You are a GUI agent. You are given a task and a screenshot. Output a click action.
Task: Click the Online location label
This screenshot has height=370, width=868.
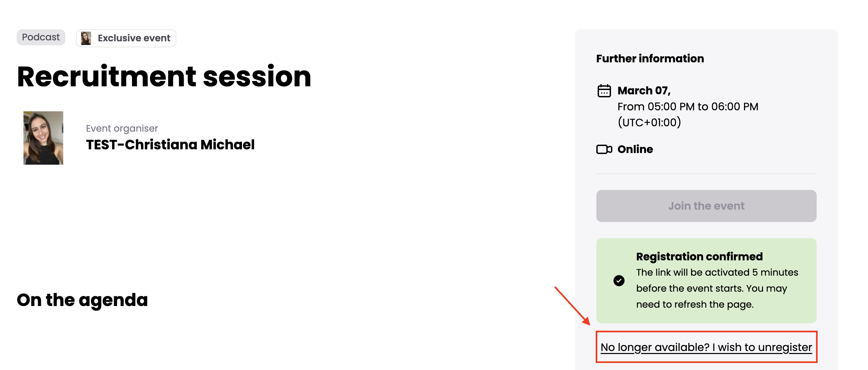635,149
